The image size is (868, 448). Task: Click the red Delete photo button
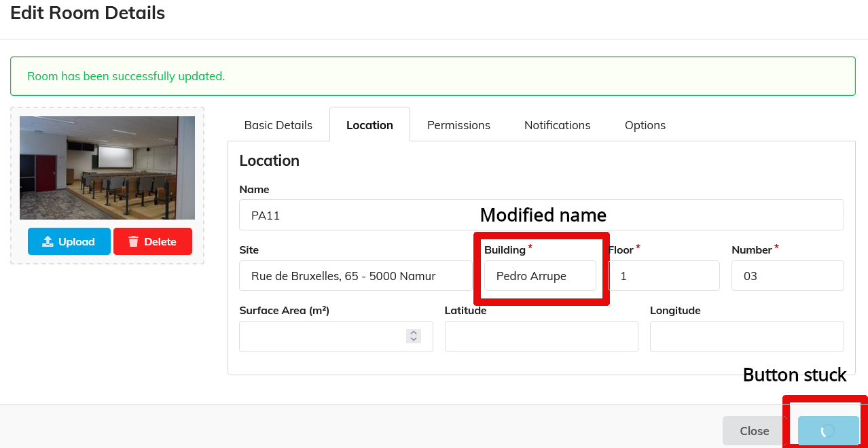(x=152, y=241)
